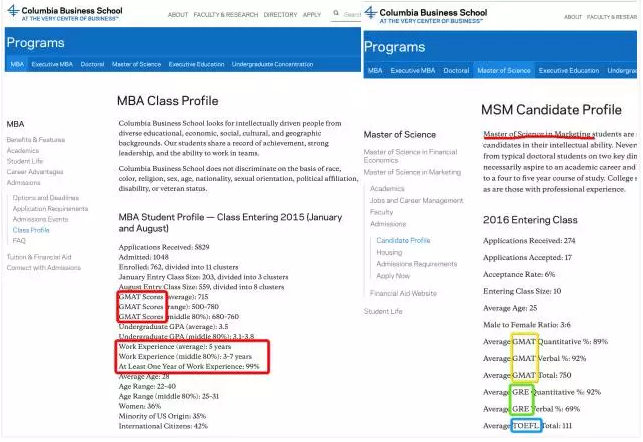Open Master of Science in Marketing sidebar link
Viewport: 643px width, 442px height.
point(412,172)
